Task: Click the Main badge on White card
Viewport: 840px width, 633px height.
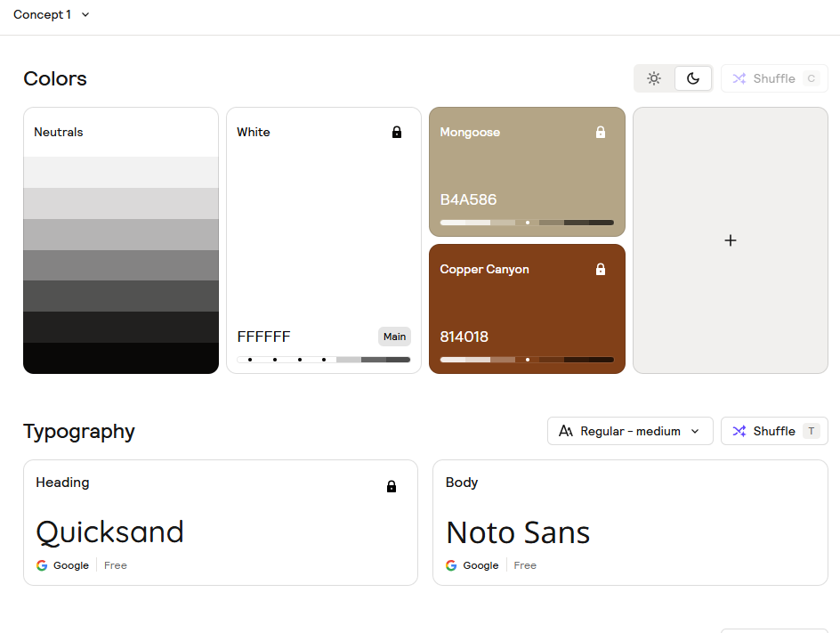Action: [x=394, y=337]
